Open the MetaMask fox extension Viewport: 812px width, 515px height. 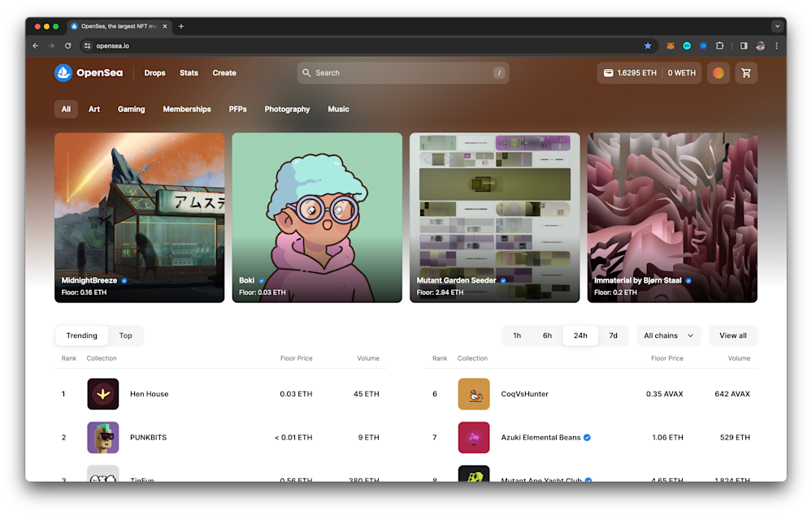pos(670,45)
